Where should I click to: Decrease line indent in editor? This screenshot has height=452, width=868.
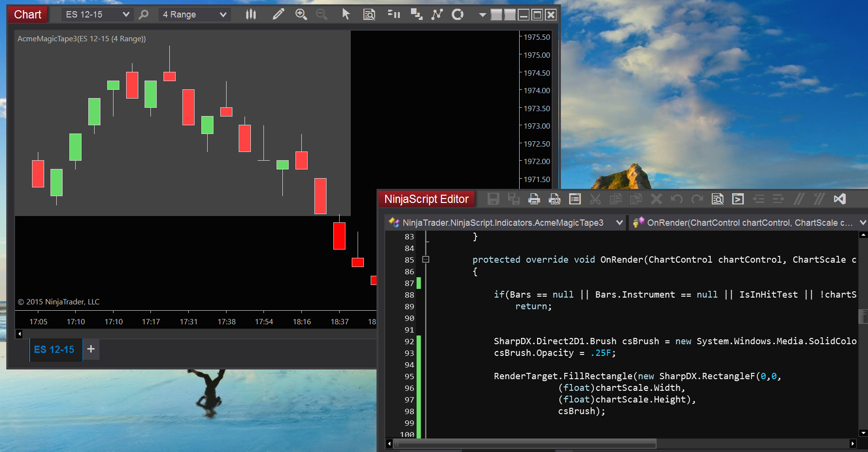758,199
